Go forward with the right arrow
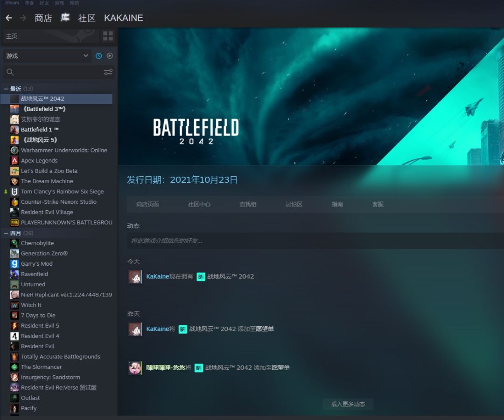The height and width of the screenshot is (420, 504). (x=23, y=18)
